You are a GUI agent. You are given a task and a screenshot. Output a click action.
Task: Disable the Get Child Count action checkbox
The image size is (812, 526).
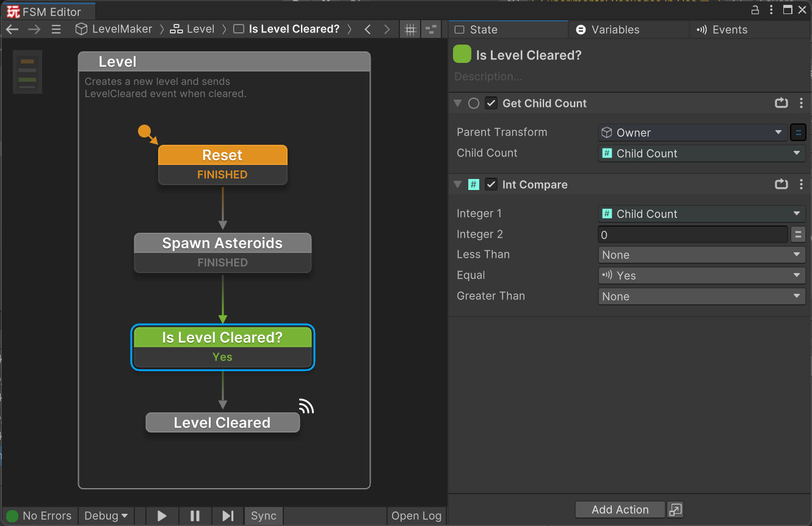pyautogui.click(x=491, y=103)
